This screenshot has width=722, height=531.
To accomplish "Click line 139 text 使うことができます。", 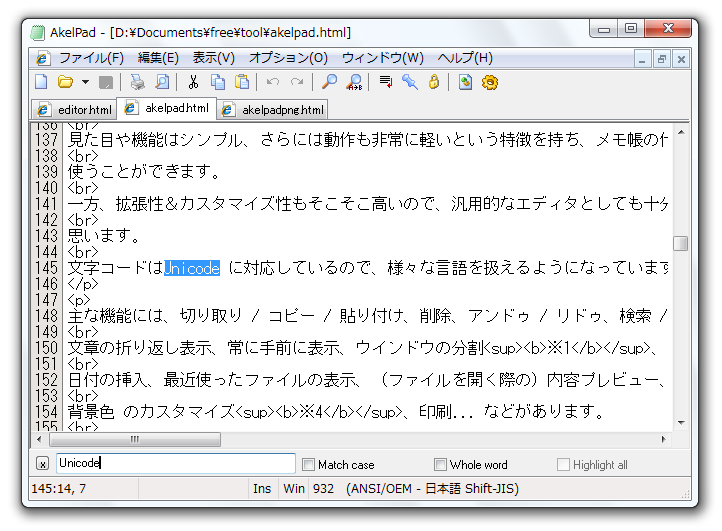I will pos(144,172).
